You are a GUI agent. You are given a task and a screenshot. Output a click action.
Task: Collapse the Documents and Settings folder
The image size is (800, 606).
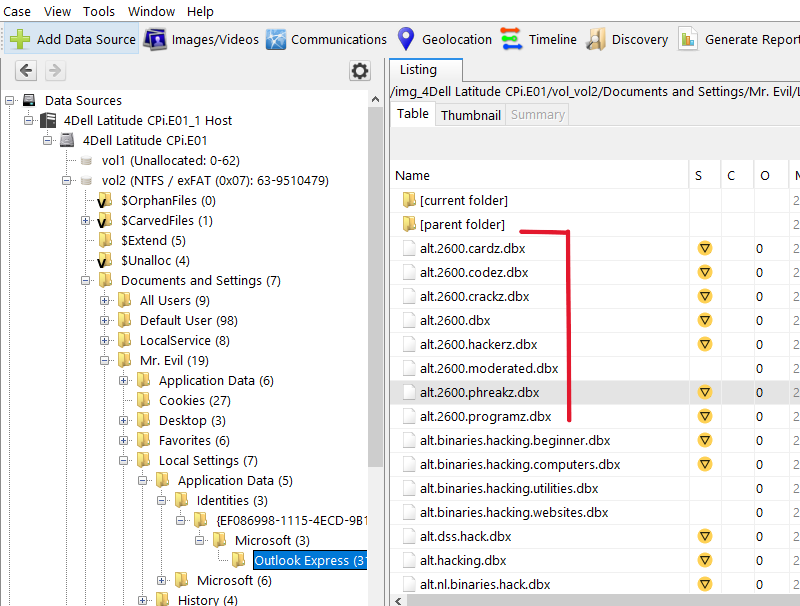(86, 281)
